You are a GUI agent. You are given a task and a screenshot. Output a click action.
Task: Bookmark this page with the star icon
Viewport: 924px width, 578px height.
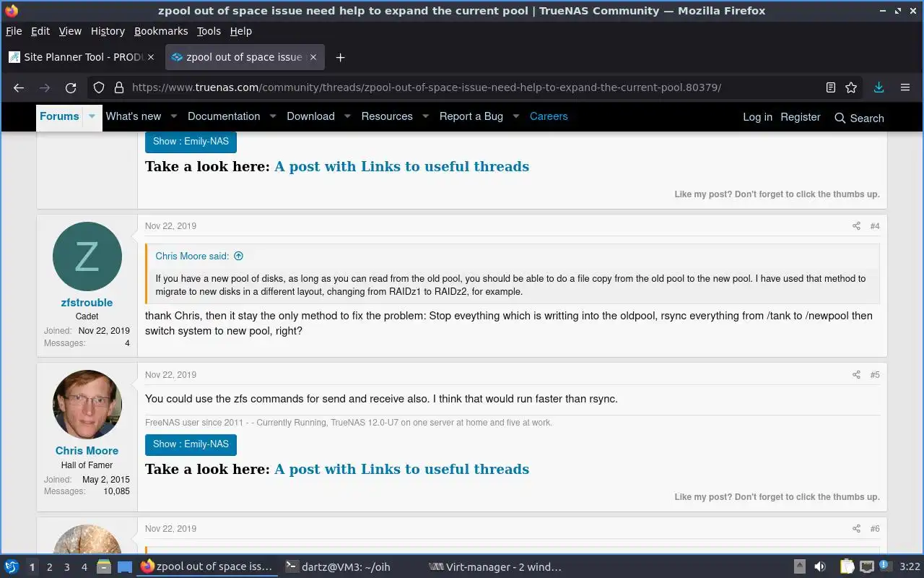tap(851, 87)
